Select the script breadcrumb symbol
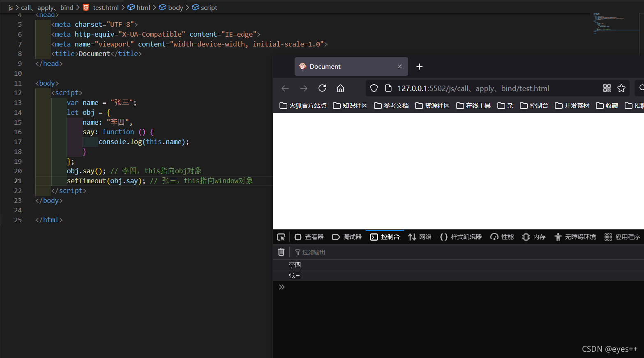The width and height of the screenshot is (644, 358). 205,7
